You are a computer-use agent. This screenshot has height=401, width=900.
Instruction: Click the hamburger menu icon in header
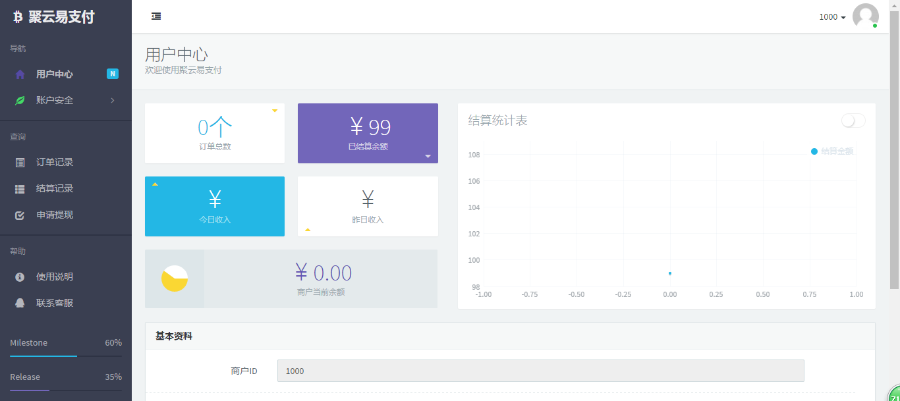point(156,17)
